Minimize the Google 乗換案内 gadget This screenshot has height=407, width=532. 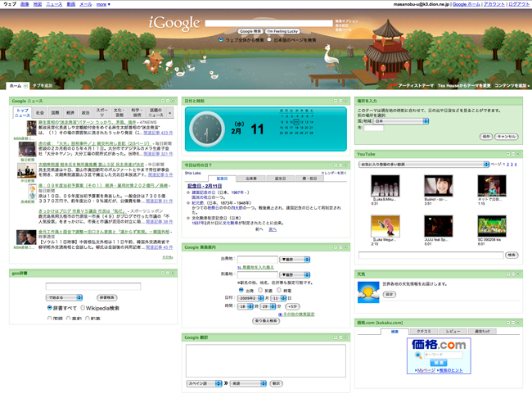pyautogui.click(x=340, y=247)
